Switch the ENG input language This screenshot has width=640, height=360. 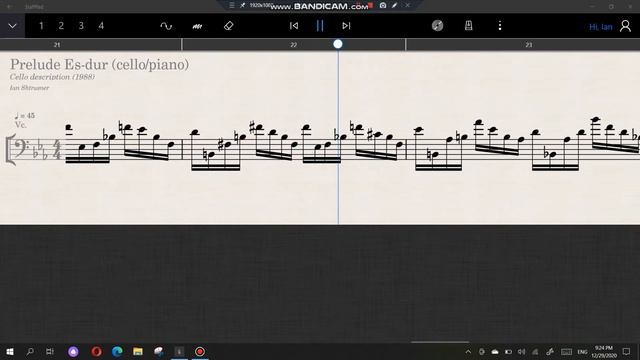point(582,352)
